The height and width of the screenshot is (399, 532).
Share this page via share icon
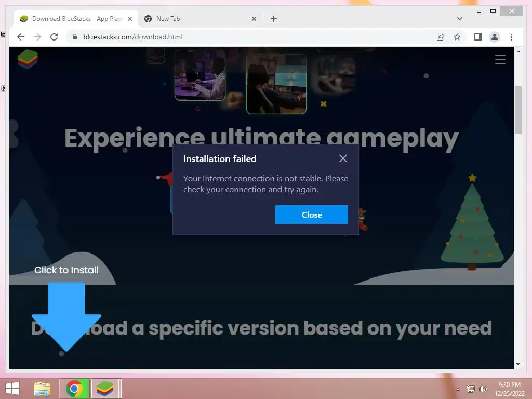441,37
